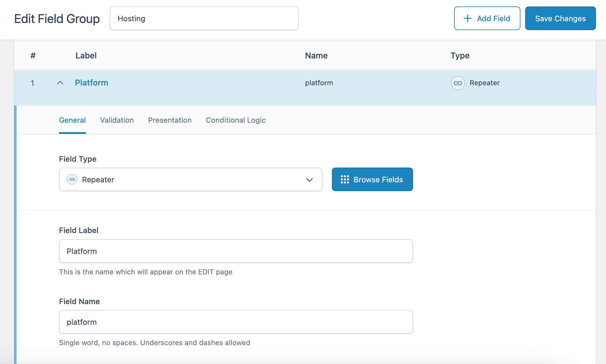606x364 pixels.
Task: Click the grid dots icon on Browse Fields
Action: click(345, 179)
